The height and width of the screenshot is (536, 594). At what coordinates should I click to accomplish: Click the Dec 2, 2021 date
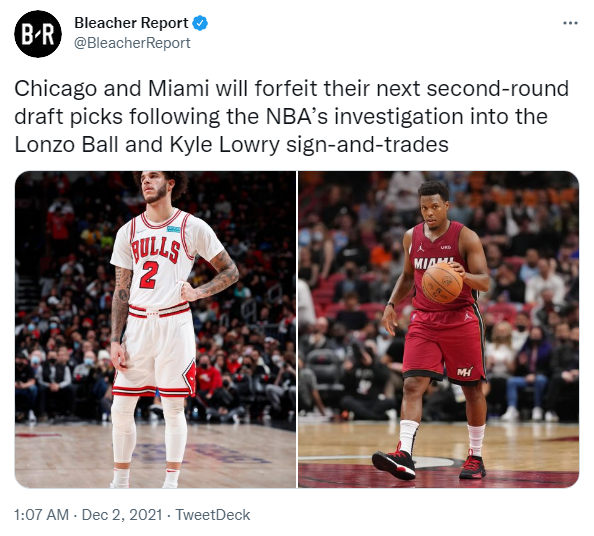pos(122,515)
